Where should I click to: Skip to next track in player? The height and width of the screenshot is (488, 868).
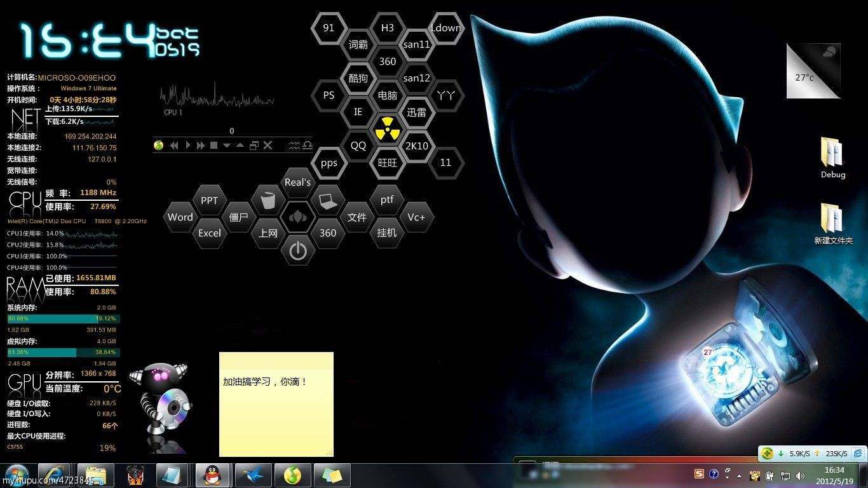point(201,146)
